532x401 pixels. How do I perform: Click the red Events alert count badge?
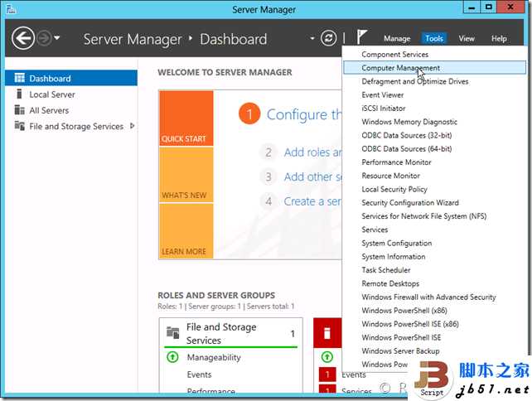coord(327,374)
